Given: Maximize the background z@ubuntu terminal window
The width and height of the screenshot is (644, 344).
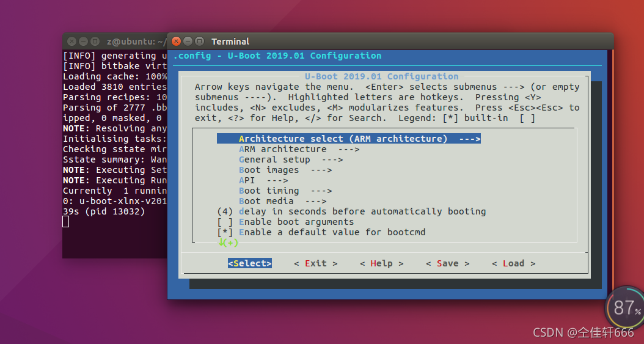Looking at the screenshot, I should (95, 42).
